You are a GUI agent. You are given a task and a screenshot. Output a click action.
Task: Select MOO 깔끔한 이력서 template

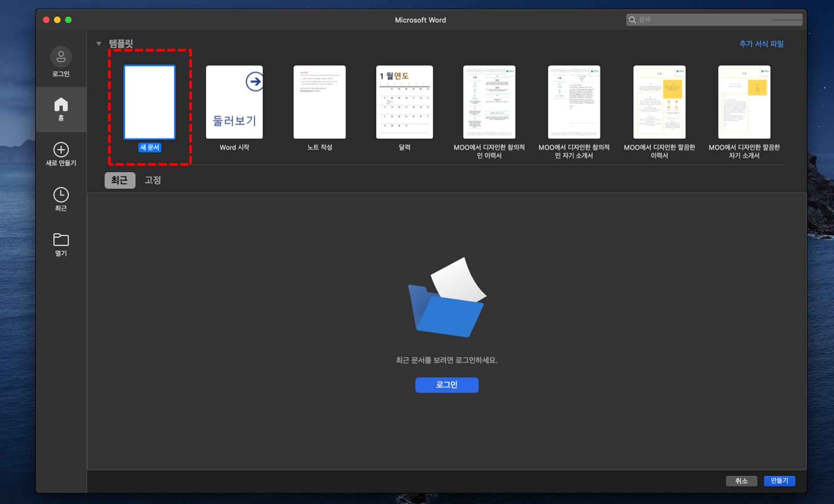pyautogui.click(x=659, y=102)
